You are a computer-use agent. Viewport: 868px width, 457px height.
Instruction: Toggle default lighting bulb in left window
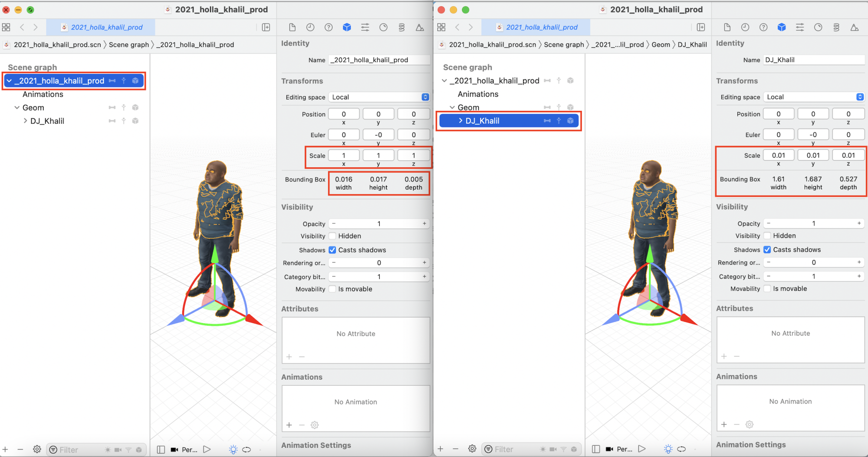233,450
